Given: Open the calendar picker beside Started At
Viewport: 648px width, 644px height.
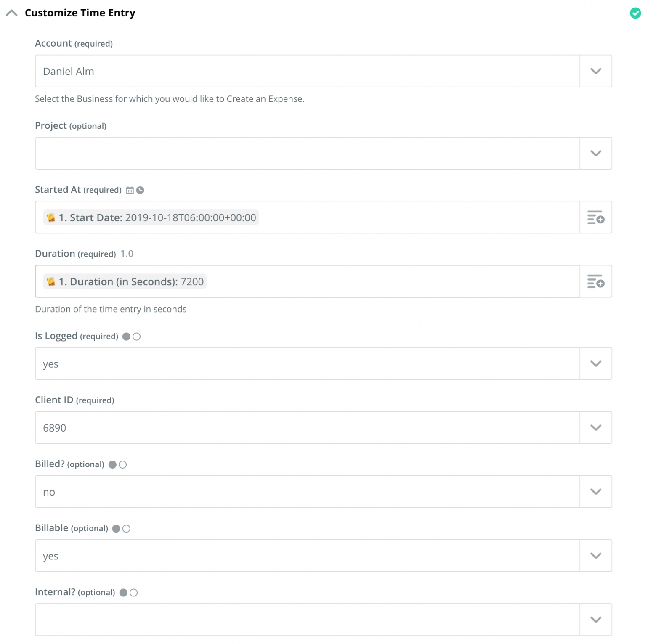Looking at the screenshot, I should (x=130, y=190).
